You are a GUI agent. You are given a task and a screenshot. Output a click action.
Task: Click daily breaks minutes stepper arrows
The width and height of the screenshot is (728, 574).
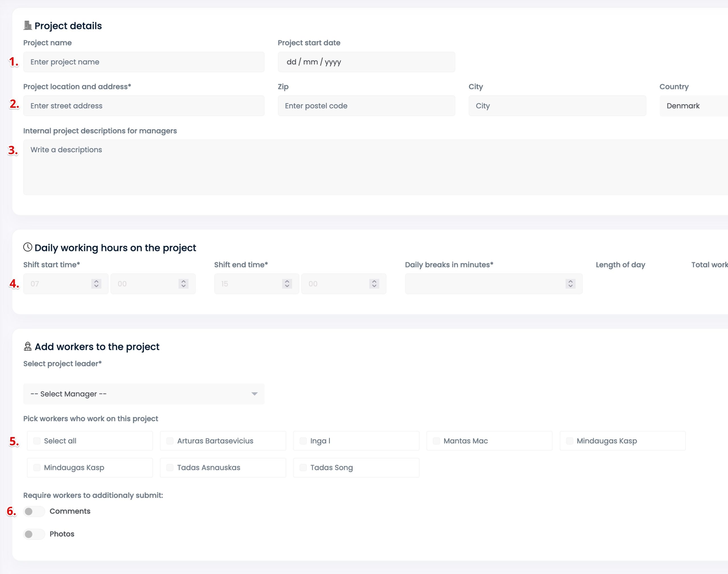(x=570, y=284)
